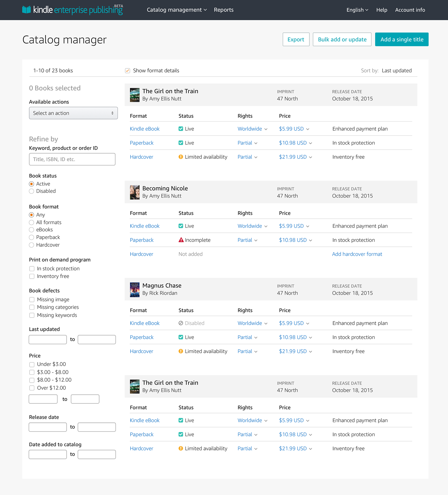Viewport: 448px width, 495px height.
Task: Enable the Missing image defect filter
Action: 32,300
